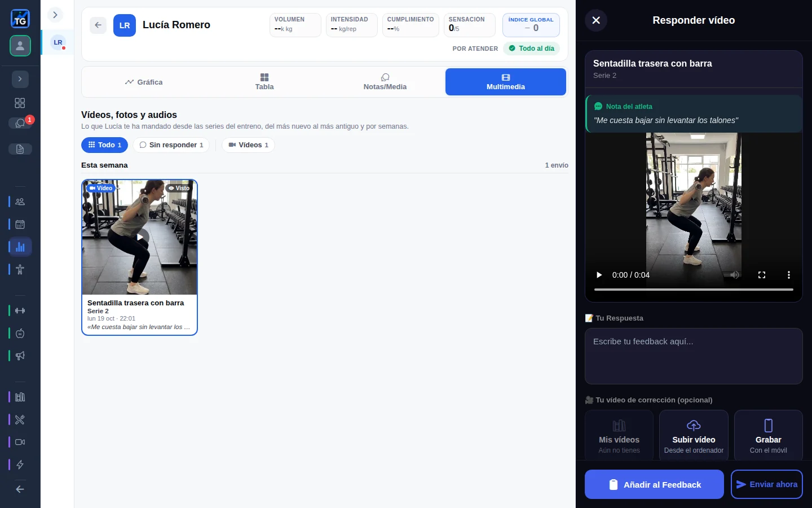Open the library books icon in sidebar
The image size is (812, 508).
pyautogui.click(x=20, y=397)
